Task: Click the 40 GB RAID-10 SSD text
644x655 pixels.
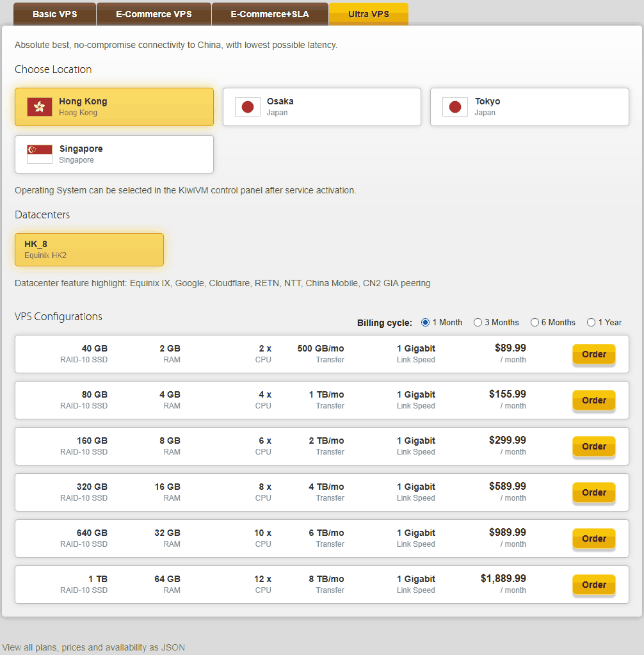Action: [x=84, y=354]
